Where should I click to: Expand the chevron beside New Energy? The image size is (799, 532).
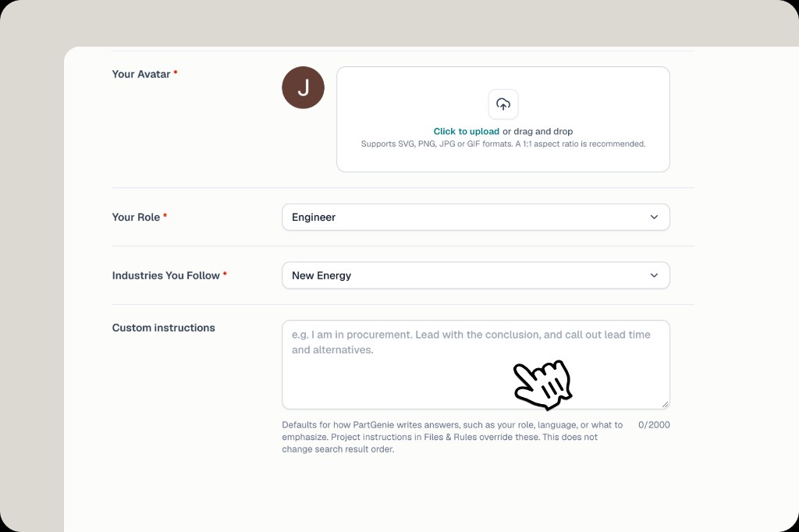click(654, 275)
